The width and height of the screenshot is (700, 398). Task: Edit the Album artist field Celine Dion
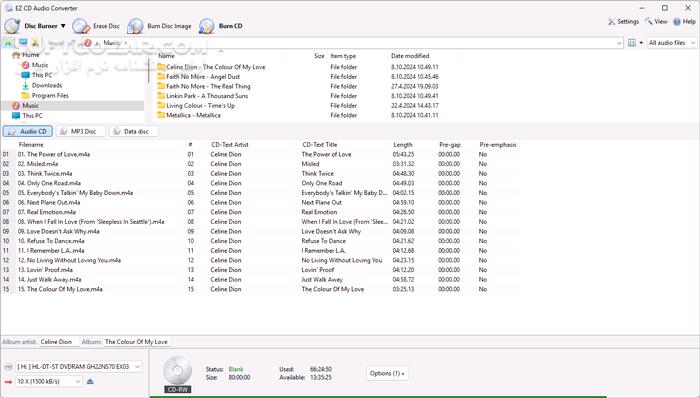click(x=58, y=342)
